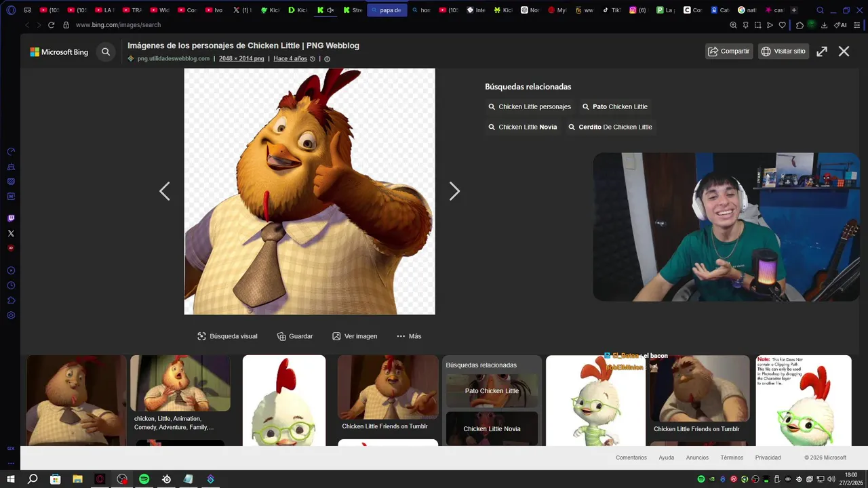This screenshot has width=868, height=488.
Task: Reload the page with the refresh icon
Action: [51, 25]
